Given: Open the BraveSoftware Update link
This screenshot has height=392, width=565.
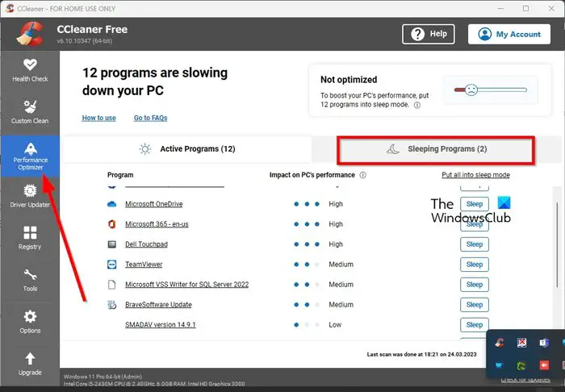Looking at the screenshot, I should (x=158, y=305).
